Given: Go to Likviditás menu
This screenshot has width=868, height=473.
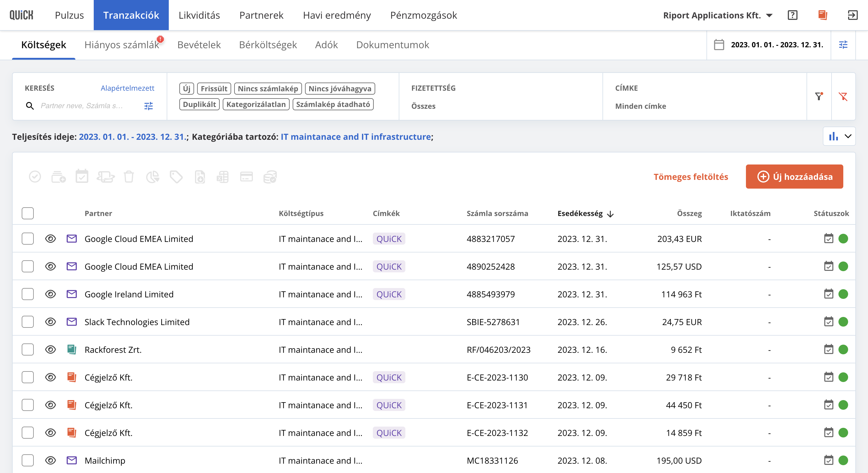Looking at the screenshot, I should pos(199,15).
